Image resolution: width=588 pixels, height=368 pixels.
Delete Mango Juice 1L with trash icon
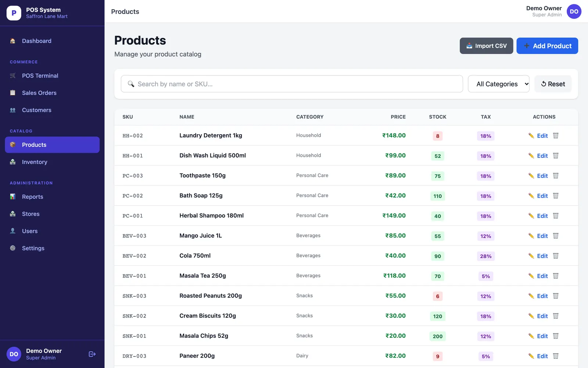click(556, 236)
